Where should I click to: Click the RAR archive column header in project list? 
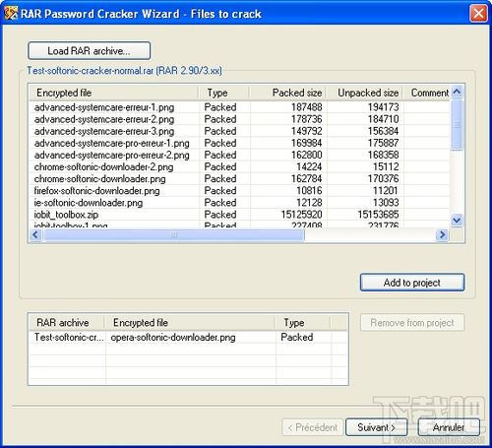point(67,323)
